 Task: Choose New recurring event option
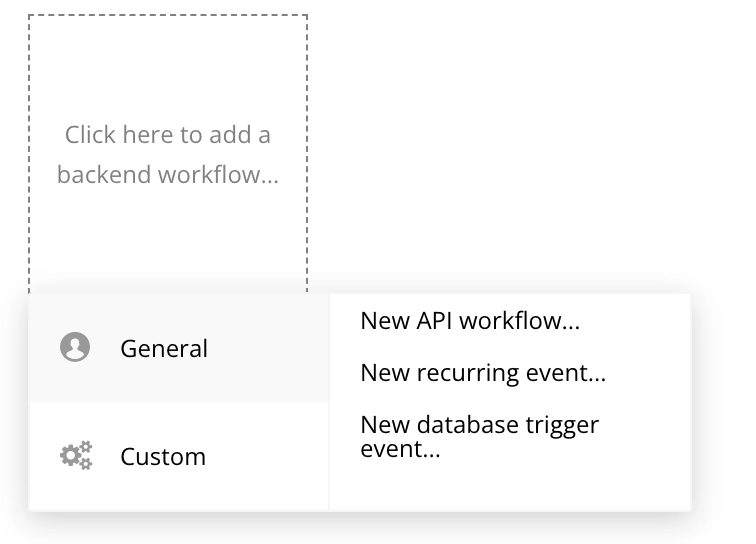coord(483,373)
